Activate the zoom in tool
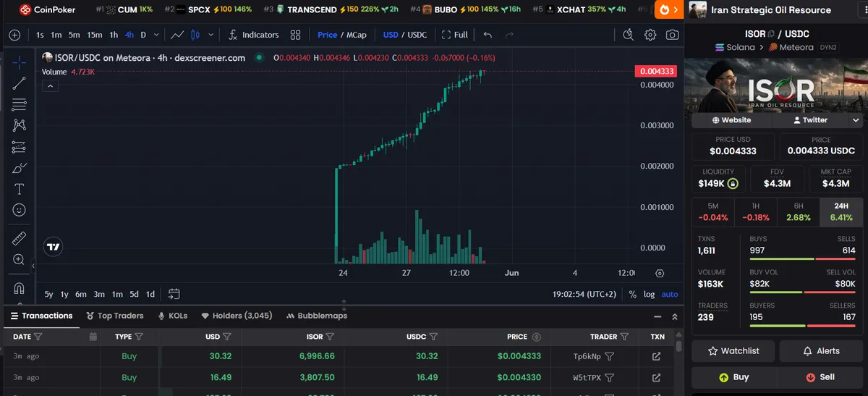This screenshot has height=396, width=868. pos(20,259)
